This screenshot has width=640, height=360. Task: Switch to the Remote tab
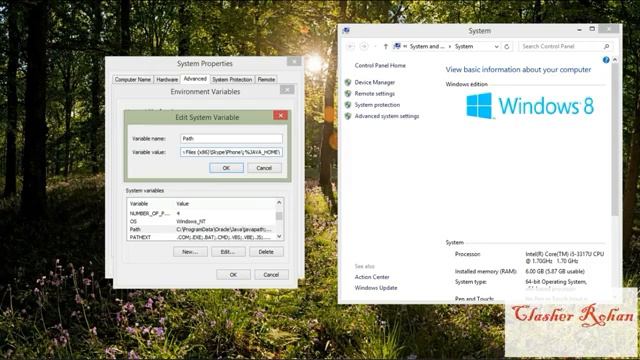tap(266, 79)
